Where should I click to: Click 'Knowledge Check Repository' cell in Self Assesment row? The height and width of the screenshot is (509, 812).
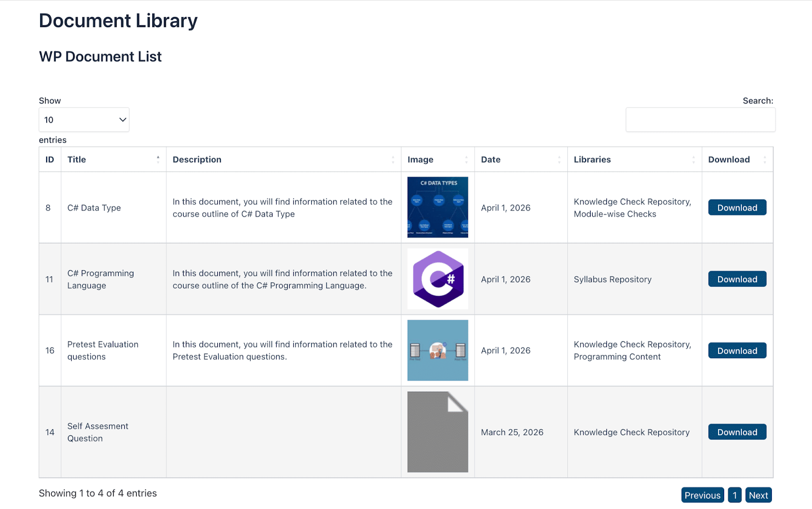(635, 432)
